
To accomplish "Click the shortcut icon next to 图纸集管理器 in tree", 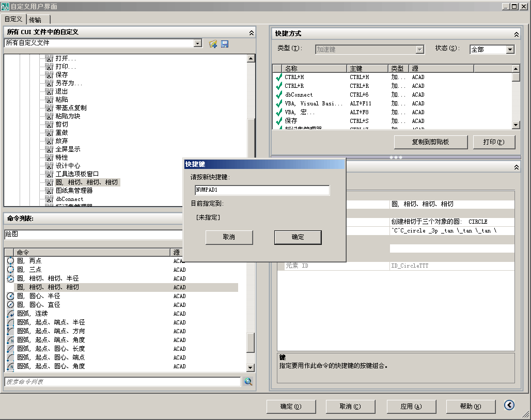I will point(50,191).
